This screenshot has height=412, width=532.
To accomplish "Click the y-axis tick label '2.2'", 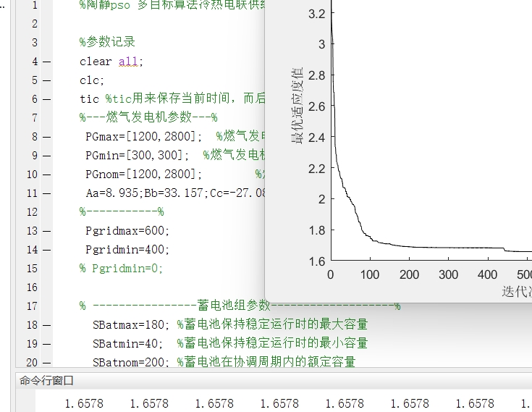I will point(317,169).
